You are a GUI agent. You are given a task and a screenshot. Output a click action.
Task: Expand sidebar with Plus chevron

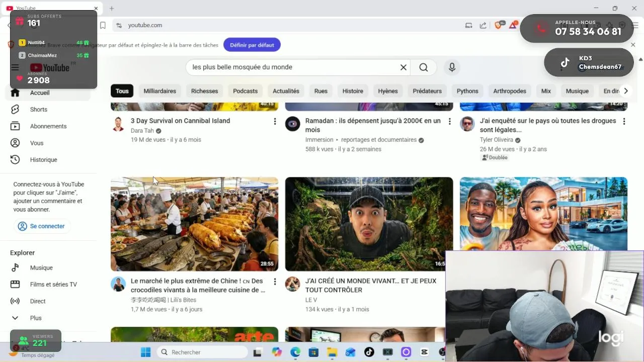(35, 318)
